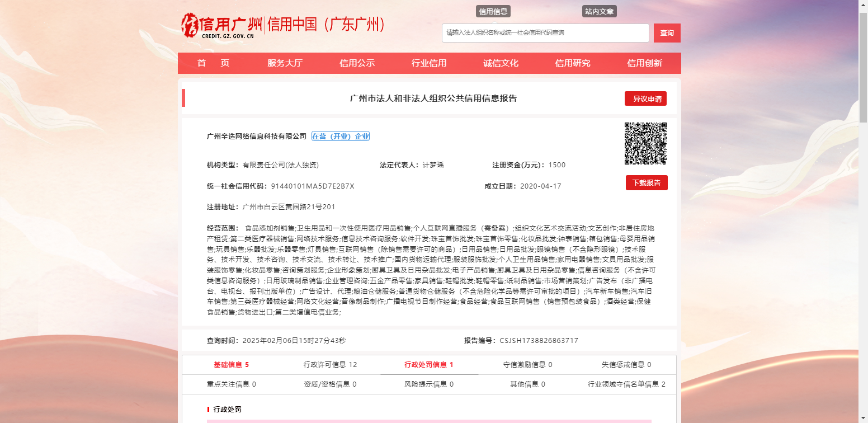Go to the 信用公示 section
The width and height of the screenshot is (868, 423).
(x=357, y=63)
